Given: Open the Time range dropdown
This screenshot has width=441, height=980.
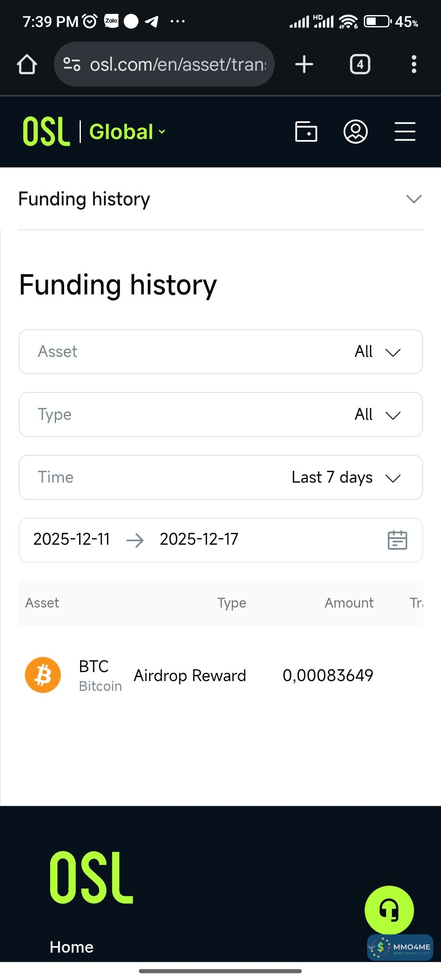Looking at the screenshot, I should pos(220,477).
